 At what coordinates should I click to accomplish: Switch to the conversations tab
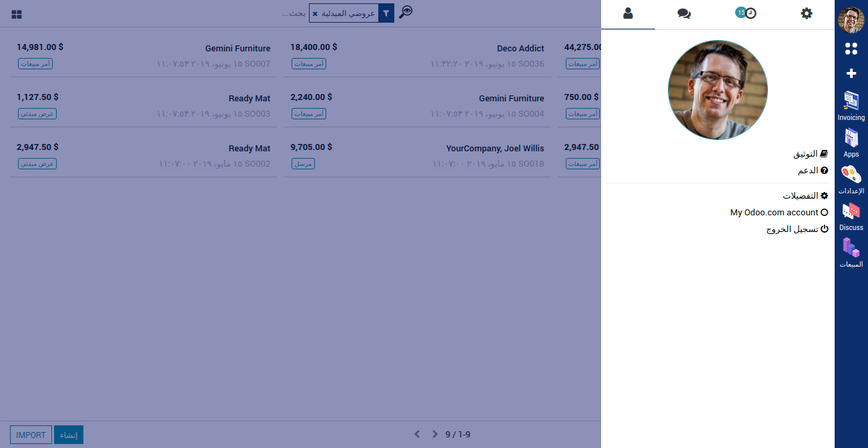point(684,13)
